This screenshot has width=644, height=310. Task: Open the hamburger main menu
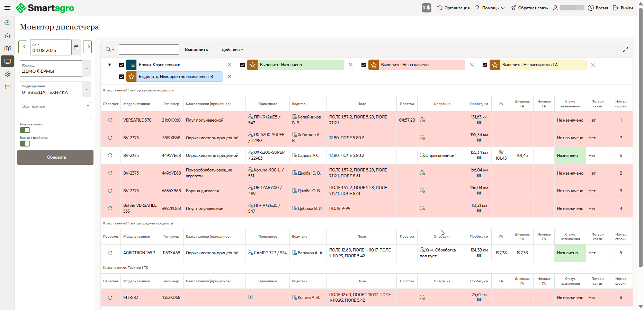click(7, 8)
